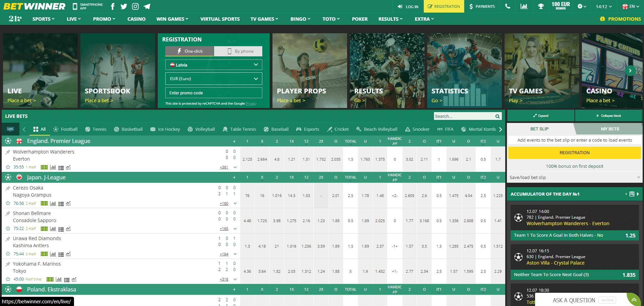
Task: Favorite the Cerezo Osaka match star
Action: tap(8, 203)
